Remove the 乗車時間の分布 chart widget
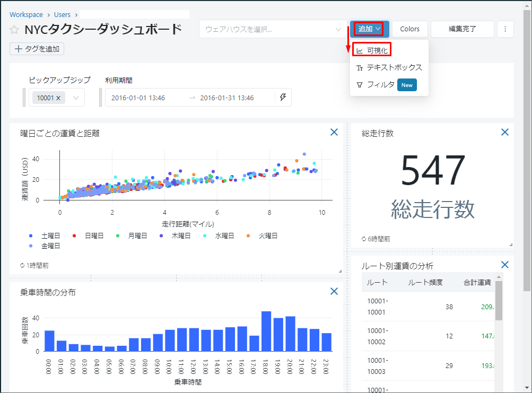 click(334, 291)
